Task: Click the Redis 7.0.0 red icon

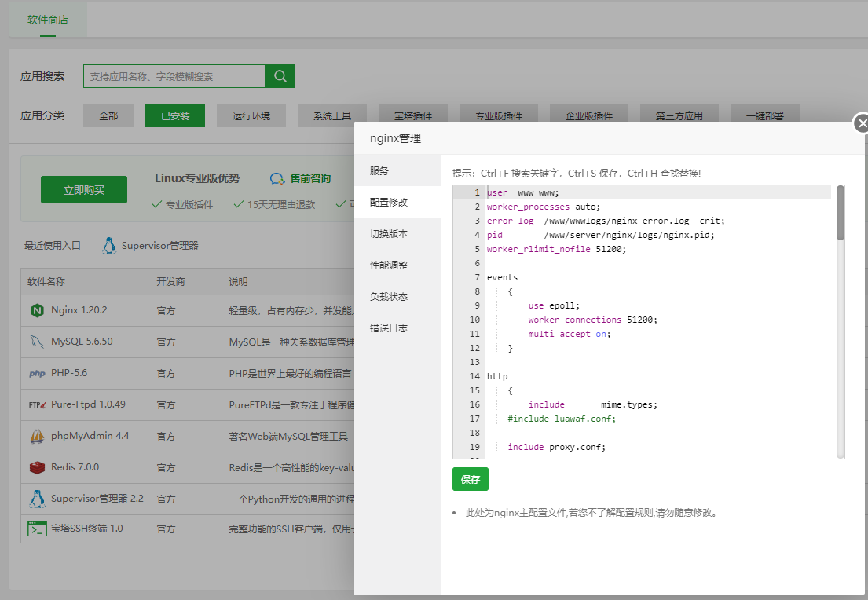Action: pos(37,468)
